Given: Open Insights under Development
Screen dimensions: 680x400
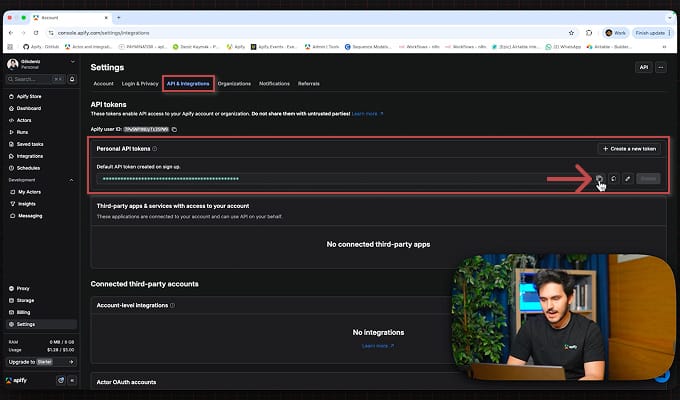Looking at the screenshot, I should (23, 204).
